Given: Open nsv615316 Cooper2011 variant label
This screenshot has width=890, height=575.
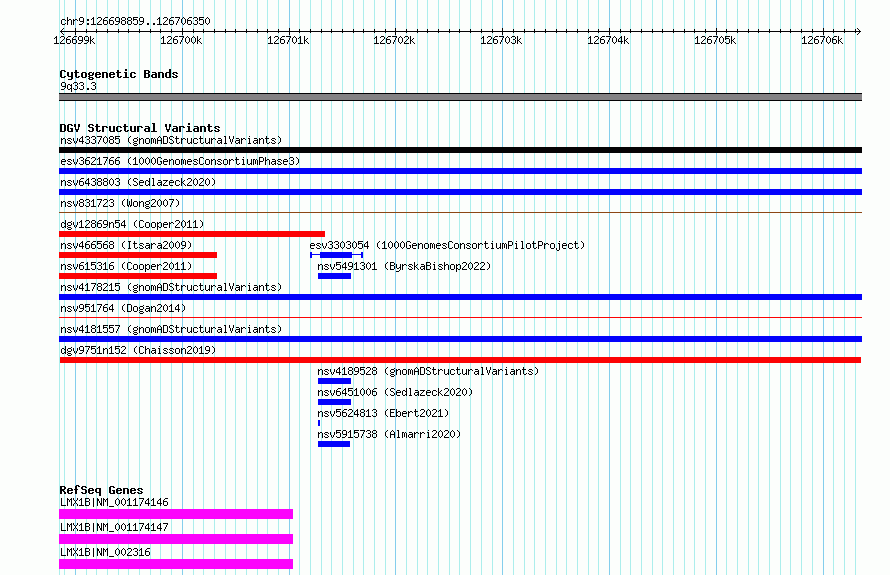Looking at the screenshot, I should click(x=126, y=266).
